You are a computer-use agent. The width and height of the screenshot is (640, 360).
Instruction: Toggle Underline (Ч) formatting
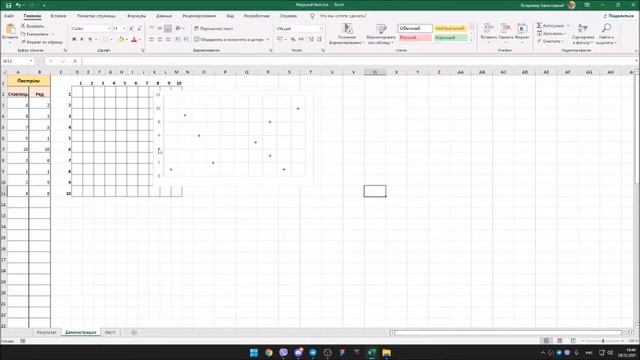click(x=90, y=40)
